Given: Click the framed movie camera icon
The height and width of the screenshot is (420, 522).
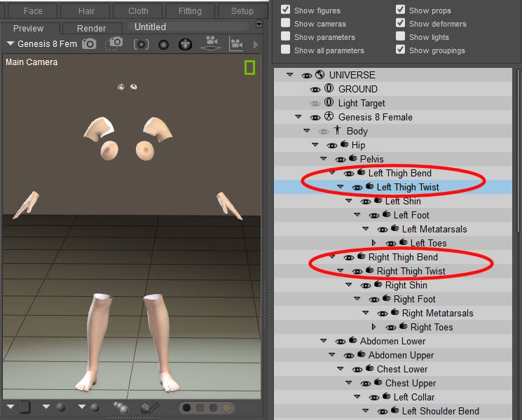Looking at the screenshot, I should 236,44.
